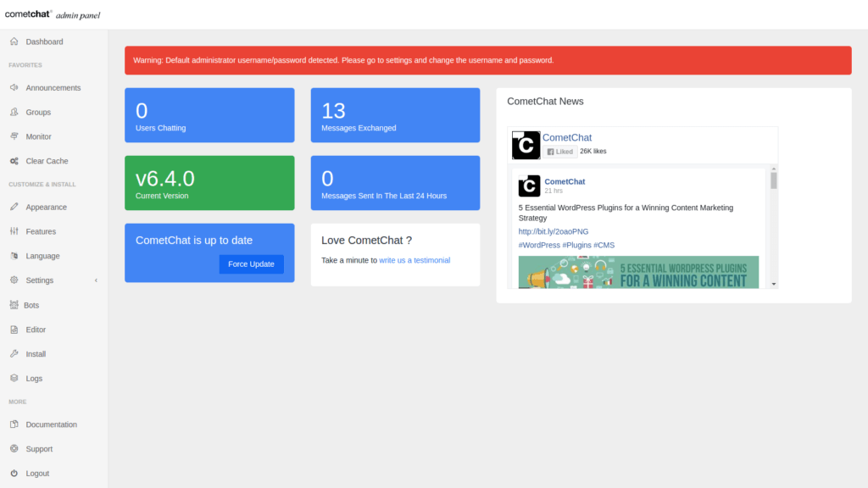Click the Logs stack icon
Screen dimensions: 868x488
[14, 378]
